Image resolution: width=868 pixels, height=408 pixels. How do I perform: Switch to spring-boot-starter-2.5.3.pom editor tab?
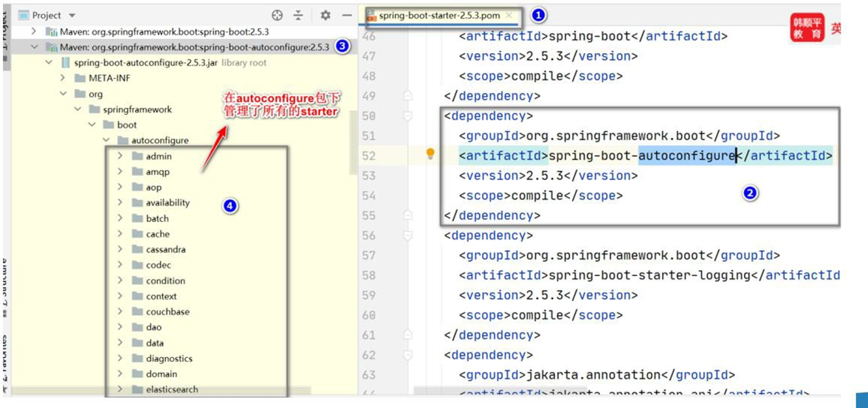(x=438, y=15)
